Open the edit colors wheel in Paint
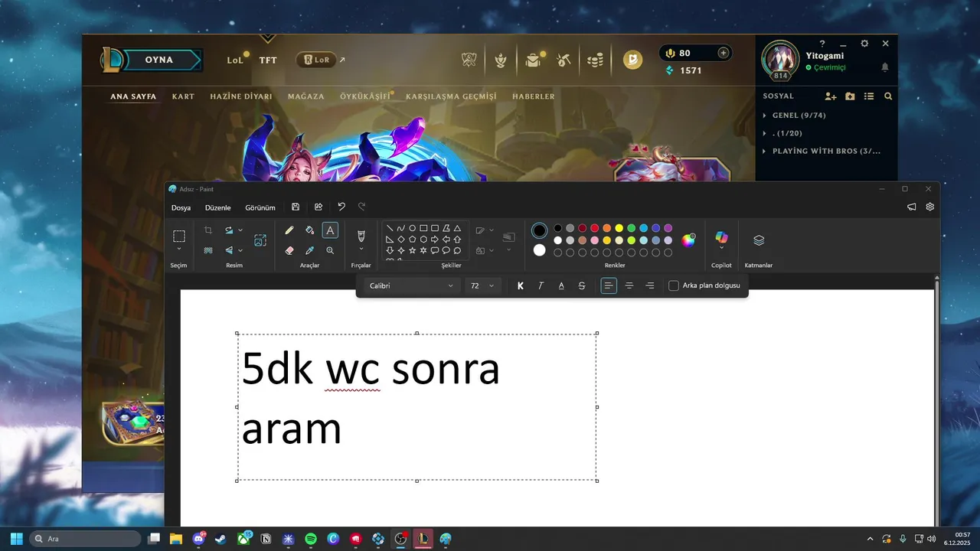Viewport: 980px width, 551px height. [x=689, y=240]
